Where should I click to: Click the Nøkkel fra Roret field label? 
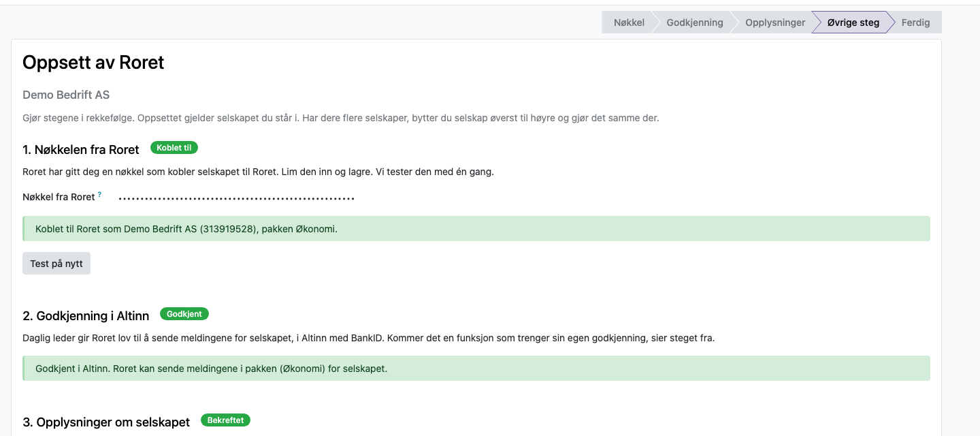[59, 197]
